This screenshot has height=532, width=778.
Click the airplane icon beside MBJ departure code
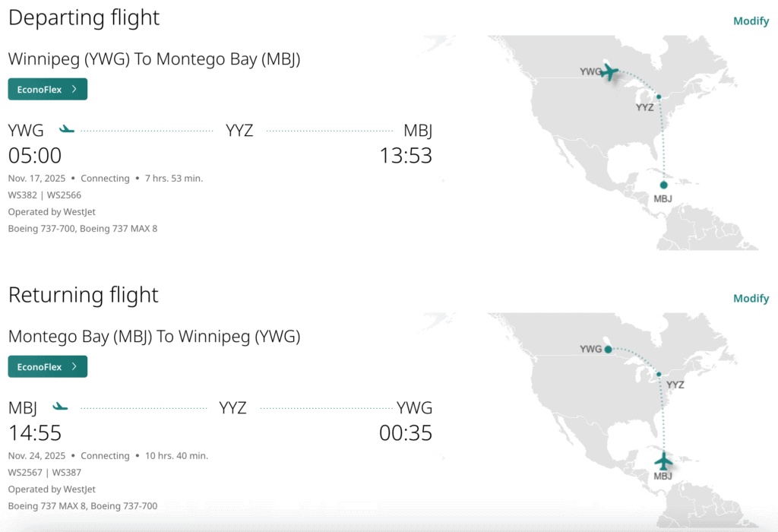[x=60, y=407]
